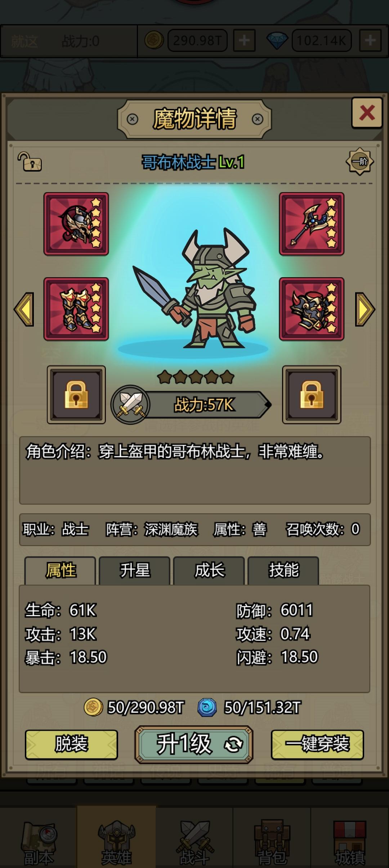
Task: Select the 属性 tab
Action: tap(60, 571)
